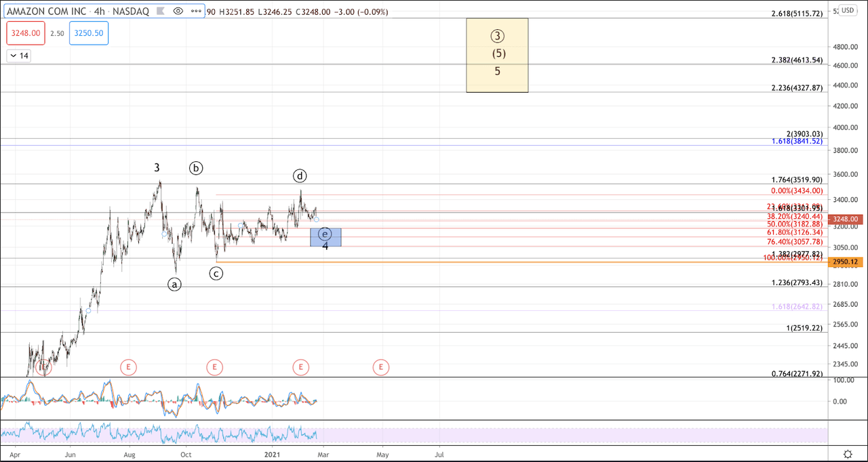The width and height of the screenshot is (868, 462).
Task: Click the earnings E marker after 2021 label
Action: 300,367
